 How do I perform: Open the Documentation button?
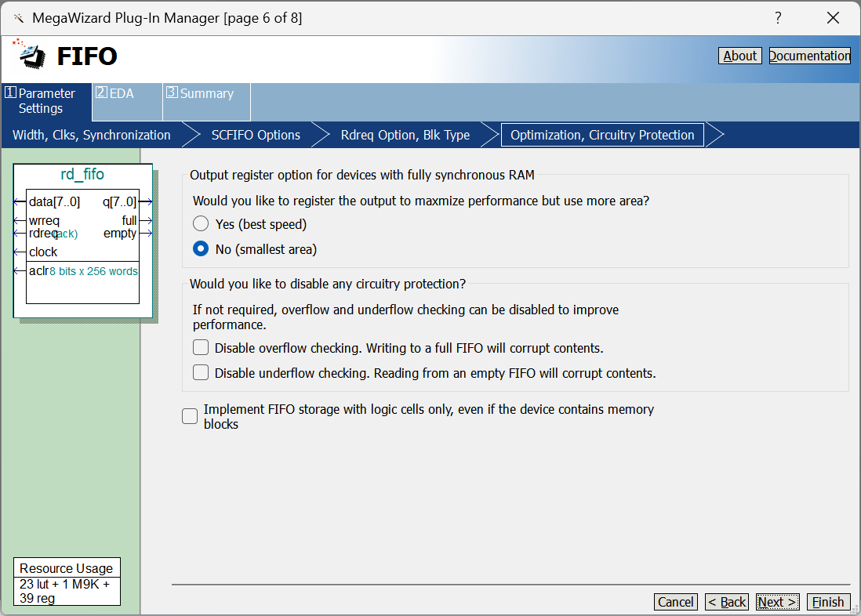click(x=809, y=56)
